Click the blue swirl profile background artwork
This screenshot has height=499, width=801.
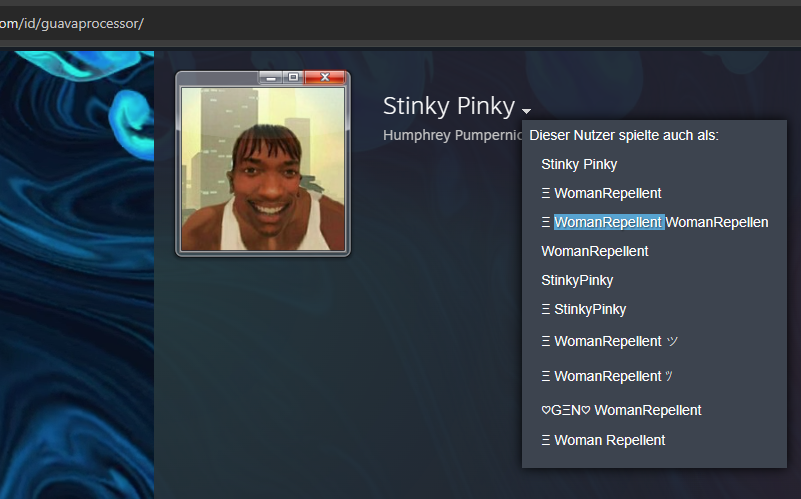click(77, 275)
